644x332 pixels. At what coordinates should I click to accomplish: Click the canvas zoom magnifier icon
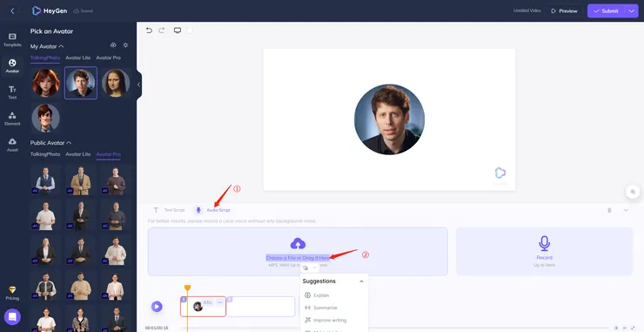click(633, 192)
